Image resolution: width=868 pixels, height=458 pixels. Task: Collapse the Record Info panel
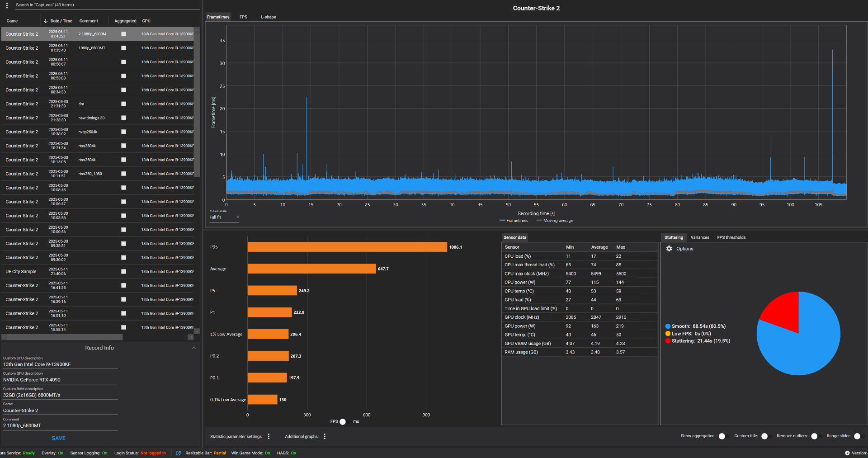[x=193, y=348]
